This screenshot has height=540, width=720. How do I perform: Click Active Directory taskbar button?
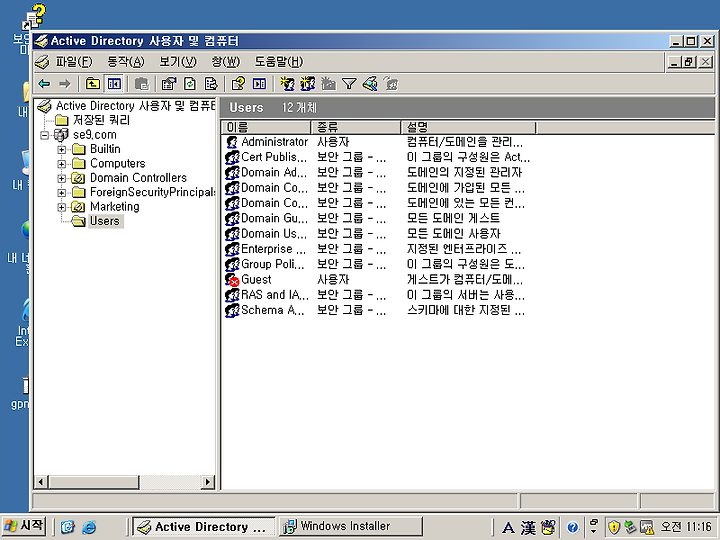click(x=203, y=526)
